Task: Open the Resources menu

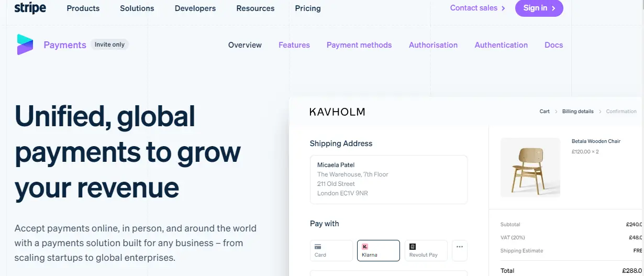Action: (x=256, y=8)
